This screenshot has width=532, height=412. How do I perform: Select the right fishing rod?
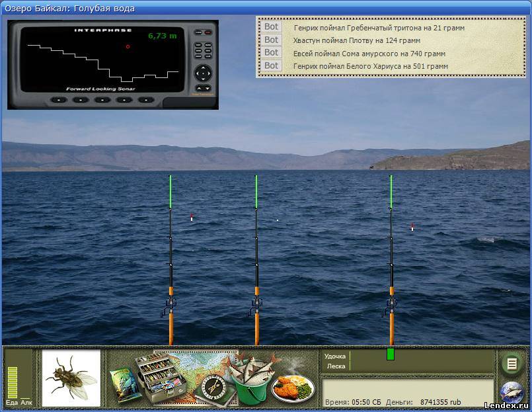[x=391, y=278]
